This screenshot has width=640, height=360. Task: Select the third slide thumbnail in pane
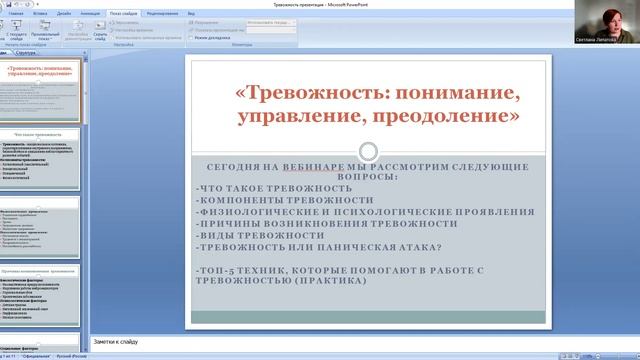pos(40,227)
